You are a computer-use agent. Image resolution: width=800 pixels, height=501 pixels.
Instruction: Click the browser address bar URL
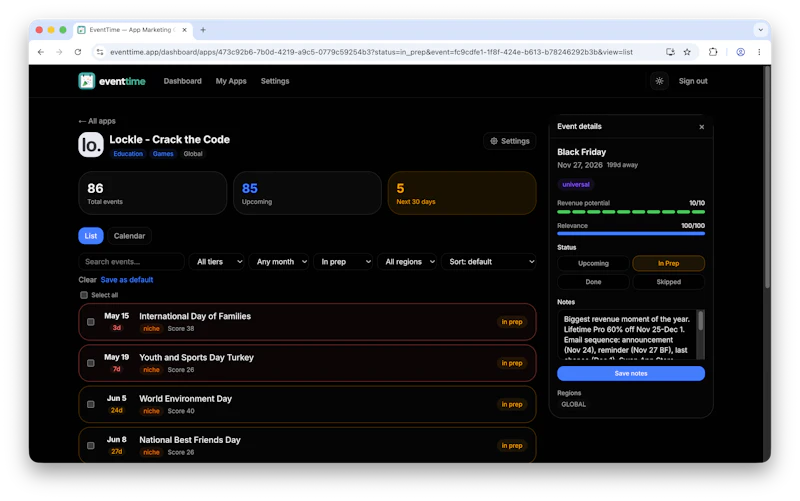371,52
